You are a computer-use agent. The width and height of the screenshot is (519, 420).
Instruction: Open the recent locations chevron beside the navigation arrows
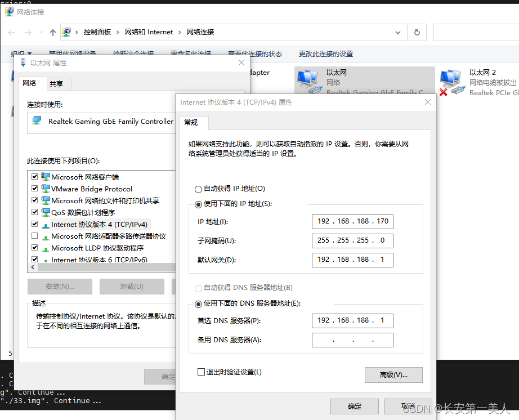[x=42, y=33]
